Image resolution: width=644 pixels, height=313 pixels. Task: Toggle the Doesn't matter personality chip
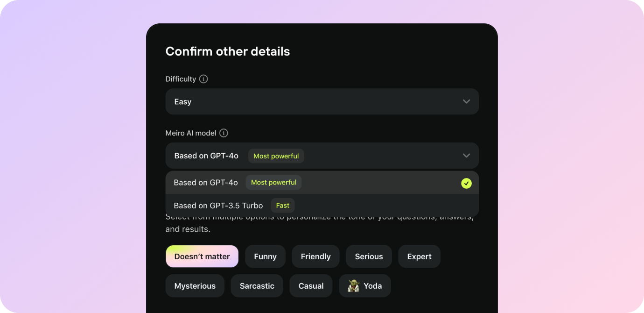(x=202, y=256)
